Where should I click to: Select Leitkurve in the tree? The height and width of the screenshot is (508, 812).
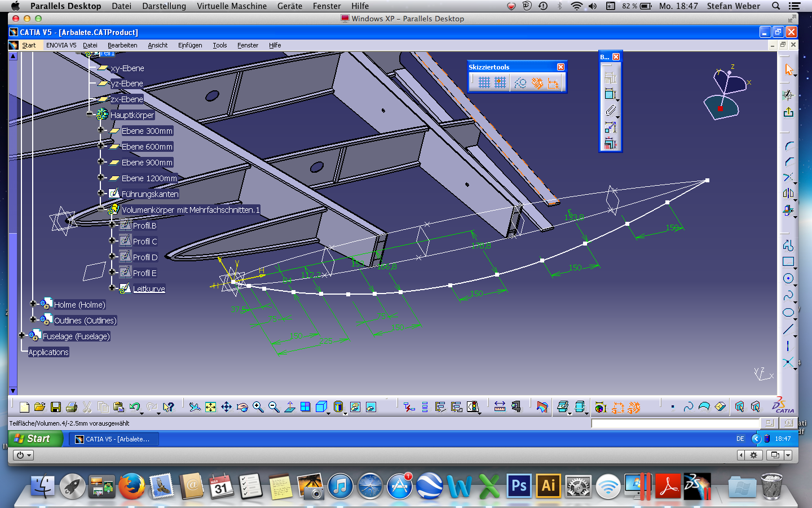tap(149, 289)
